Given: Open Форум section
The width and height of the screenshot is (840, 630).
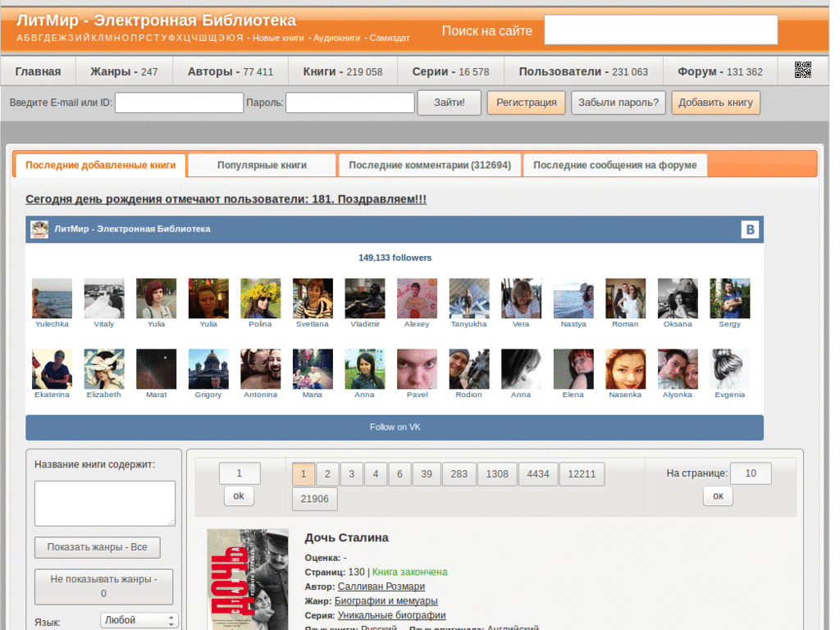Looking at the screenshot, I should 720,72.
